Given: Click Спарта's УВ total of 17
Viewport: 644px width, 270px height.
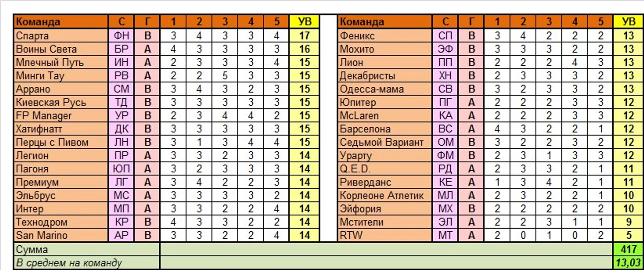Looking at the screenshot, I should 304,36.
